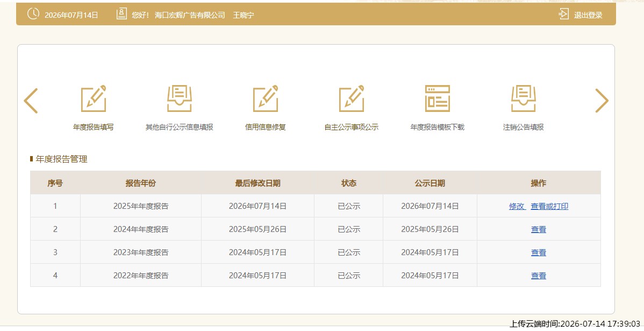Click the 年度报告管理 section heading
The height and width of the screenshot is (331, 644).
[x=62, y=159]
